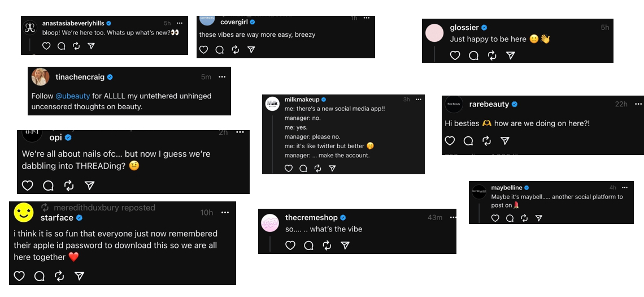This screenshot has width=644, height=297.
Task: Repost the glossier thread
Action: pos(492,55)
